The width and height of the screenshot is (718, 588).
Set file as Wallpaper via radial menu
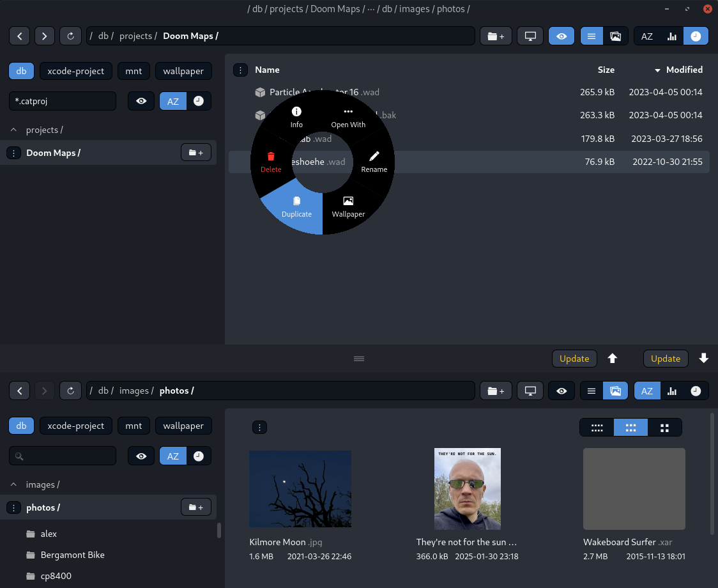[x=348, y=207]
